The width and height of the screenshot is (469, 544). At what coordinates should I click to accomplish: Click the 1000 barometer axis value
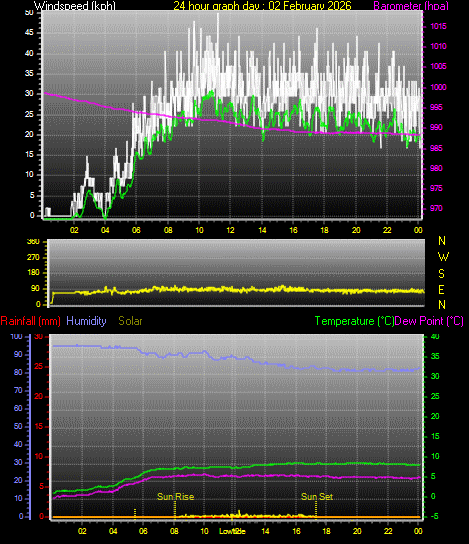pyautogui.click(x=438, y=87)
